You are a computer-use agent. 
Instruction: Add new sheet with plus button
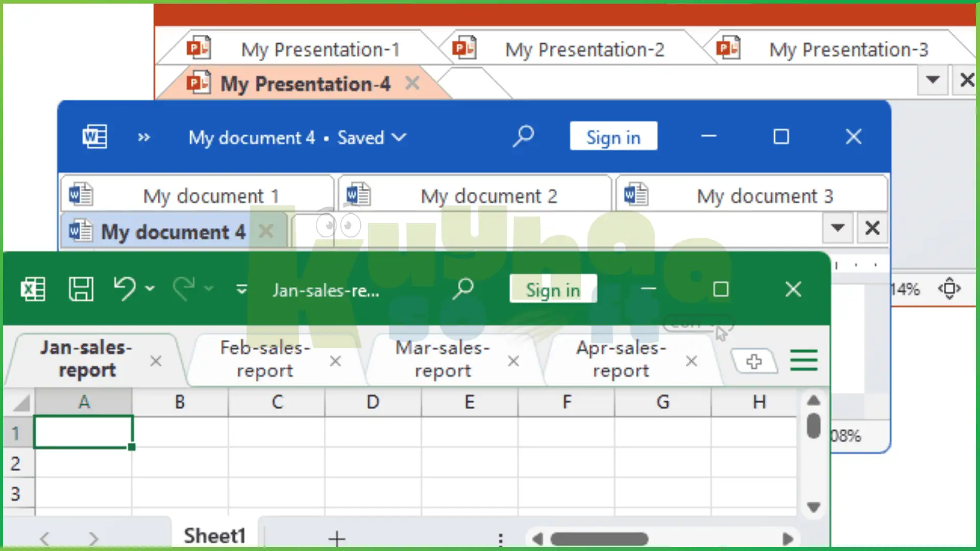click(x=336, y=538)
